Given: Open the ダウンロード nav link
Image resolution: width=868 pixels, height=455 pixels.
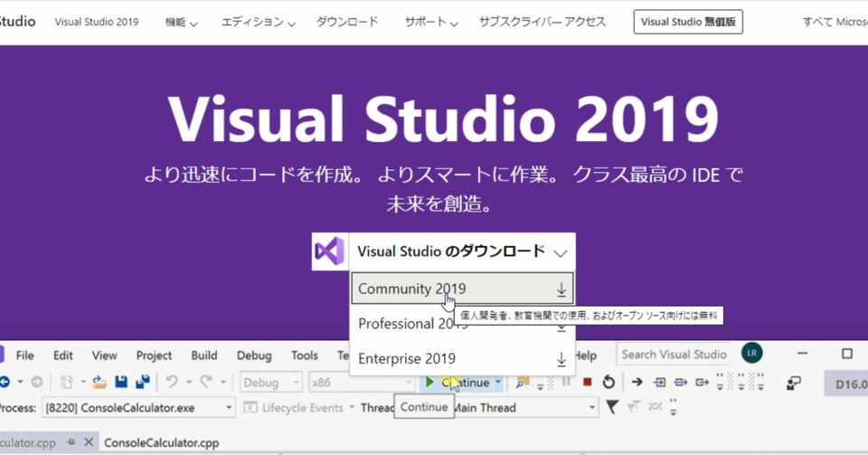Looking at the screenshot, I should coord(347,22).
